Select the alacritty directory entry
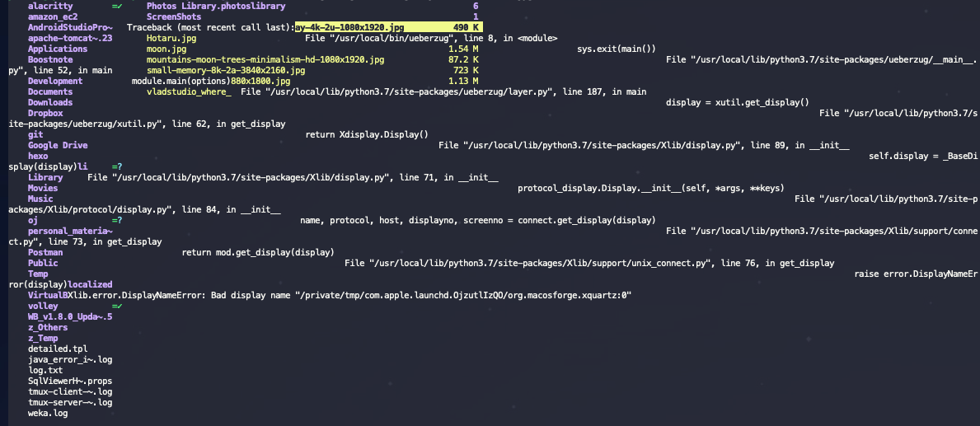Viewport: 980px width, 426px height. 50,7
